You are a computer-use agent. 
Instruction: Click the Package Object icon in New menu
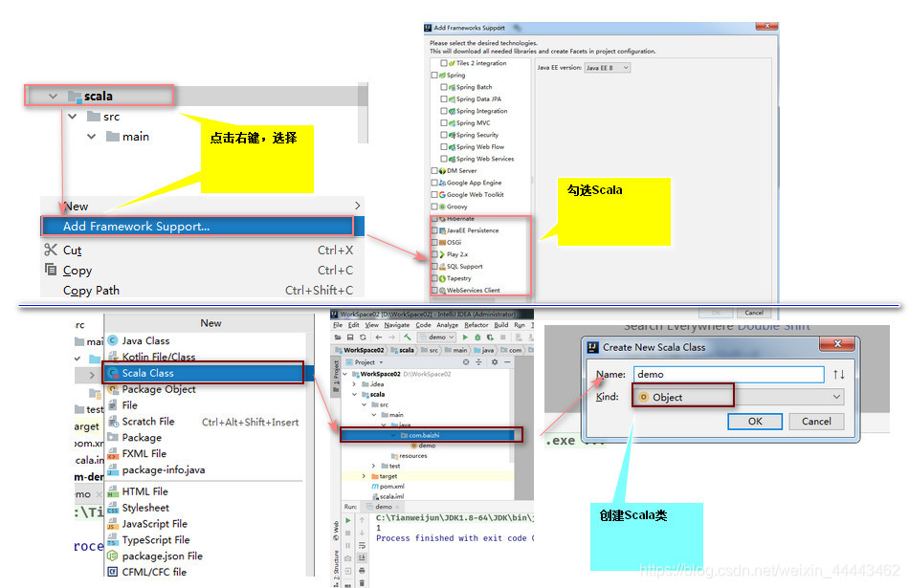pyautogui.click(x=113, y=389)
